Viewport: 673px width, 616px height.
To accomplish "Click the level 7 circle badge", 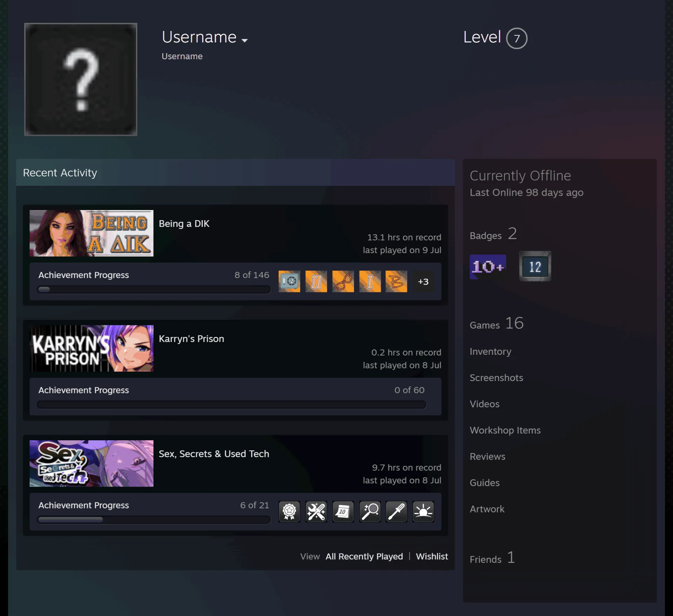I will pyautogui.click(x=517, y=38).
